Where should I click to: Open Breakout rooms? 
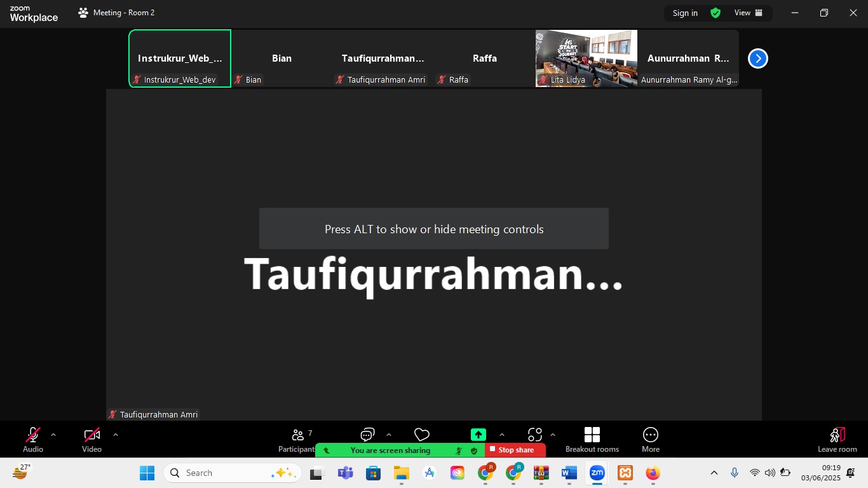coord(592,440)
